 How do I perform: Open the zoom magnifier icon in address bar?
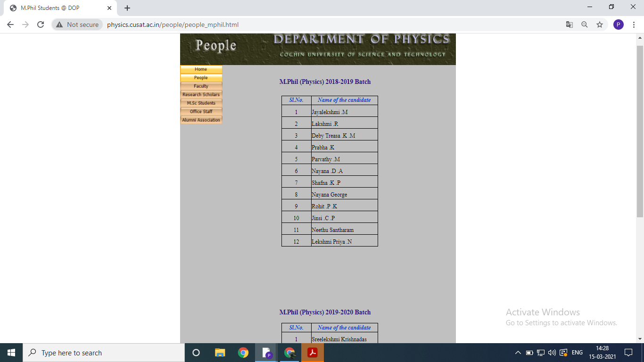[x=585, y=25]
